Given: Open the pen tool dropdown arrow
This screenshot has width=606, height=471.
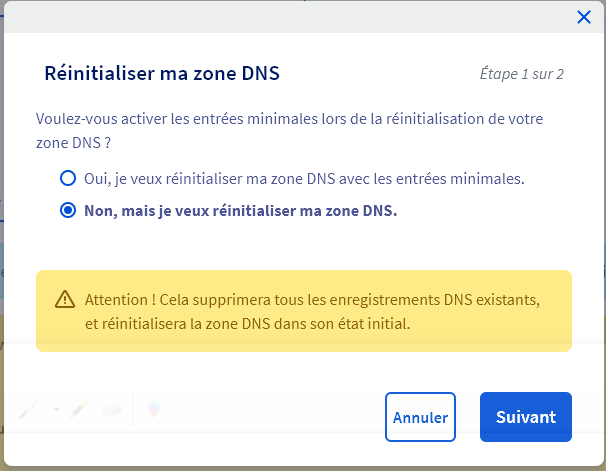Looking at the screenshot, I should [x=57, y=409].
